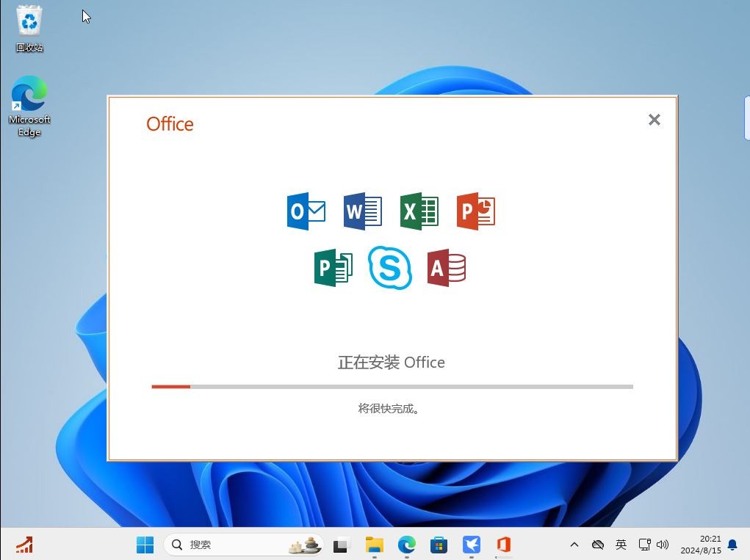Open the Start menu
The height and width of the screenshot is (560, 750).
point(145,545)
